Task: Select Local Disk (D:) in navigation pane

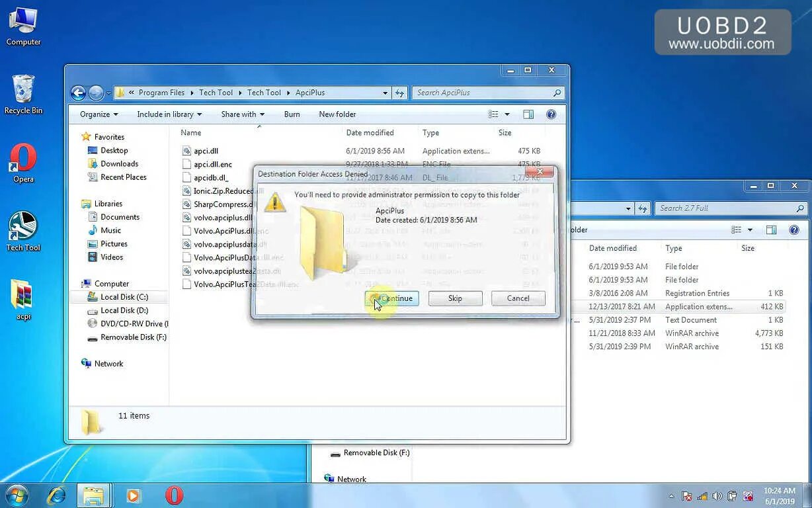Action: 124,310
